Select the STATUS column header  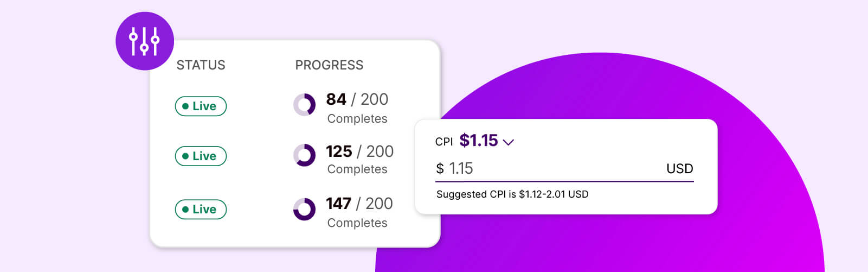pyautogui.click(x=201, y=65)
